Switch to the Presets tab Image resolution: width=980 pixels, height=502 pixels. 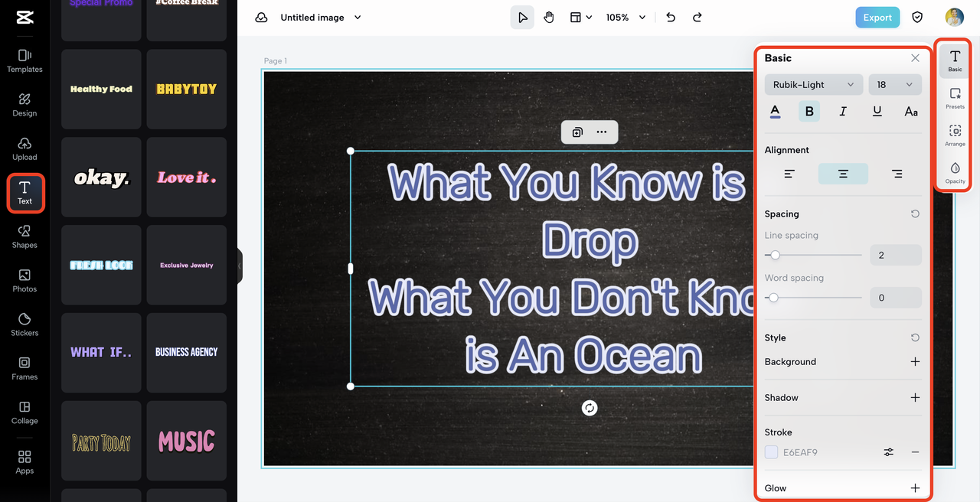coord(955,98)
